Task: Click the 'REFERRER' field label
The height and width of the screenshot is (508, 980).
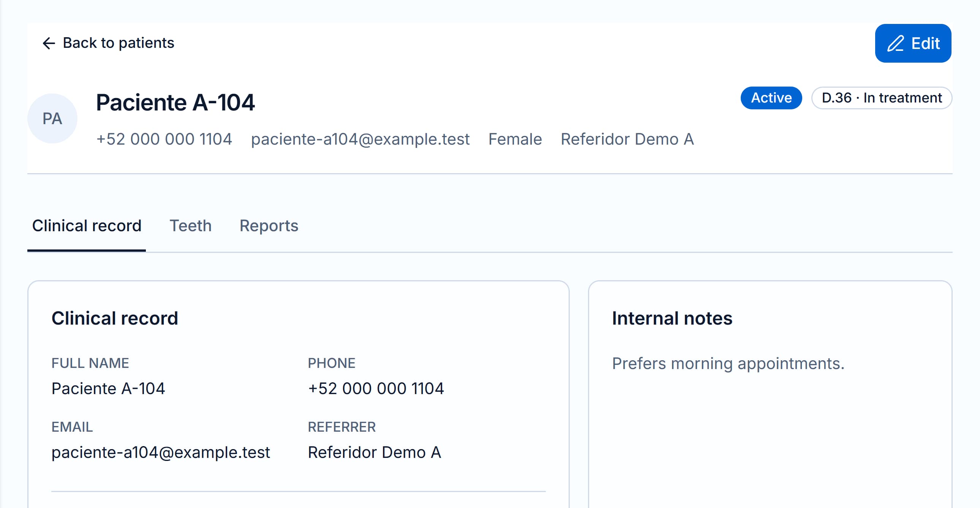Action: coord(341,427)
